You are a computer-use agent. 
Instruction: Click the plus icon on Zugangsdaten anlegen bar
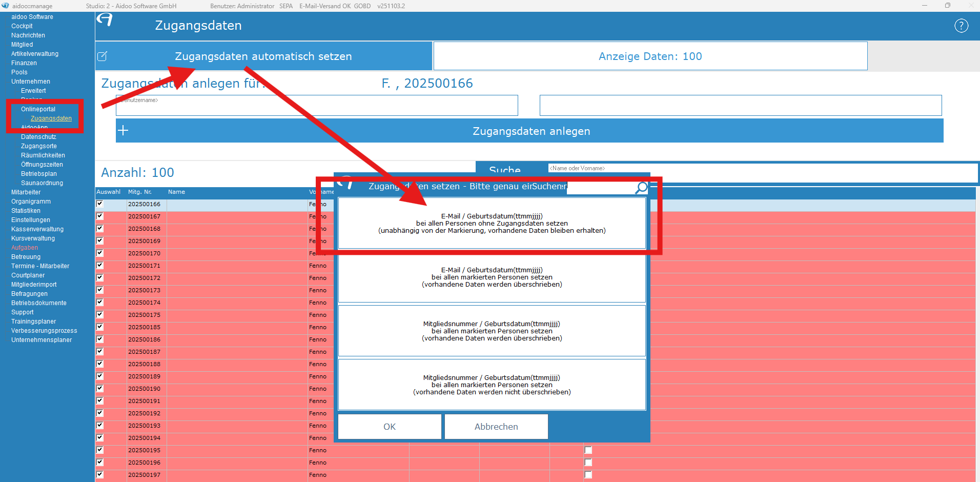[123, 131]
